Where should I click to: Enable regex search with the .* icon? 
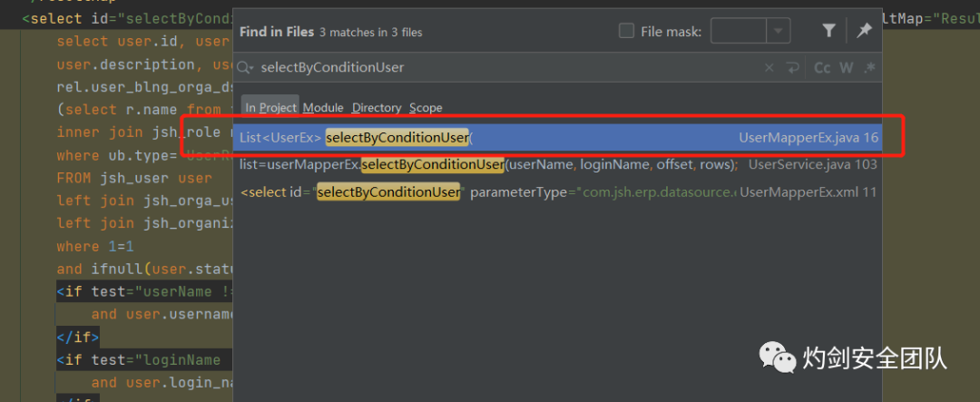tap(868, 67)
